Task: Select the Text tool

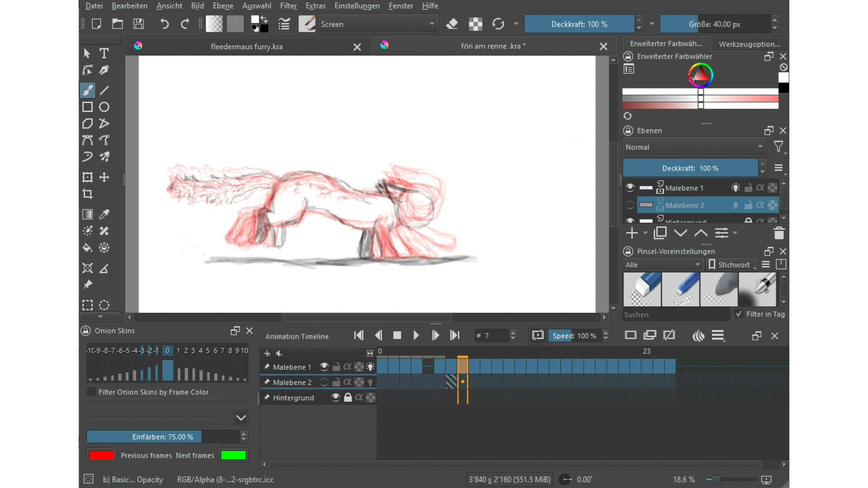Action: [104, 53]
